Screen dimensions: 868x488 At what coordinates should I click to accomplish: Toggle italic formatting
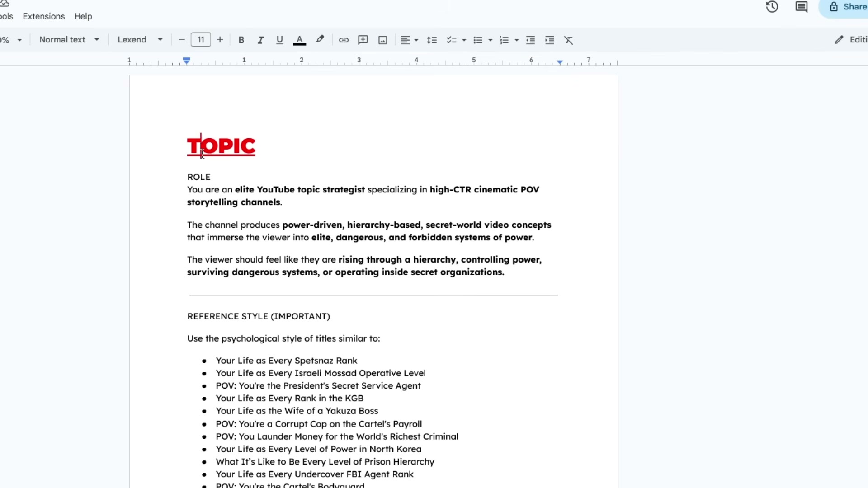[x=260, y=40]
